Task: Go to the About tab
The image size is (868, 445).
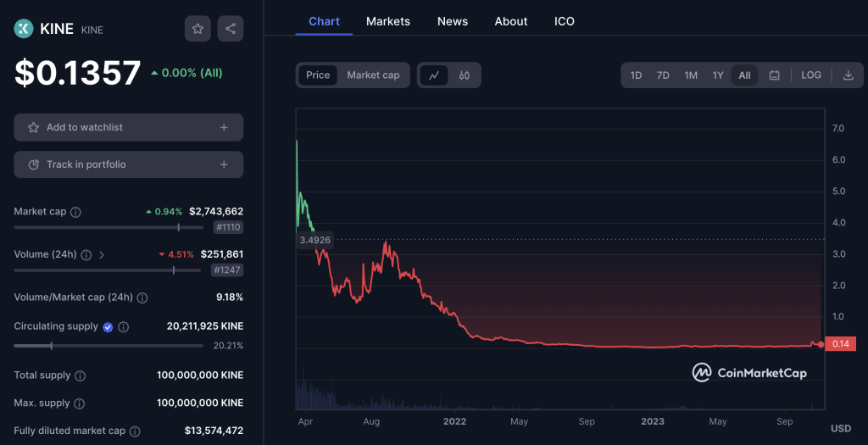Action: pos(511,21)
